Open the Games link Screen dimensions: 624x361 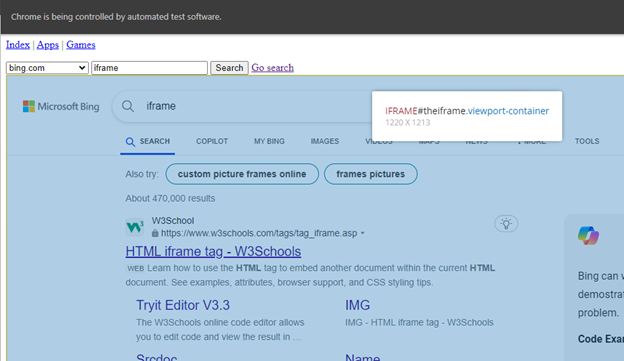point(81,45)
